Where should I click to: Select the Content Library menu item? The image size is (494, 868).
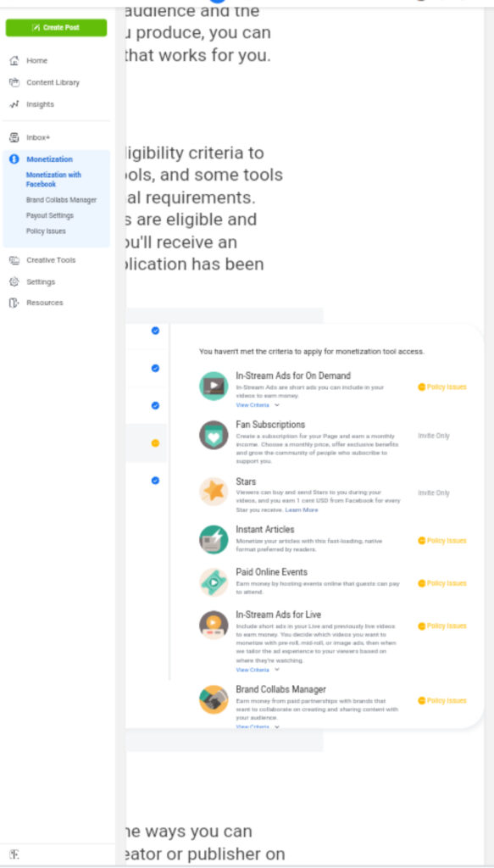(53, 82)
